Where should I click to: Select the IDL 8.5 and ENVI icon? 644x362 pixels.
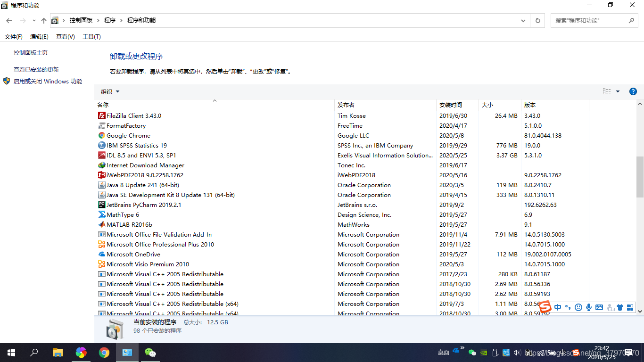[x=101, y=155]
